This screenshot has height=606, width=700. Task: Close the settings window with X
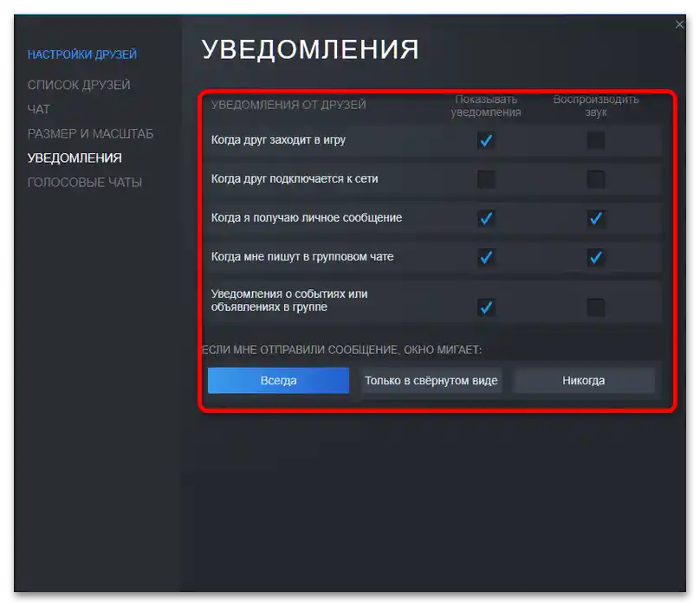[x=679, y=24]
